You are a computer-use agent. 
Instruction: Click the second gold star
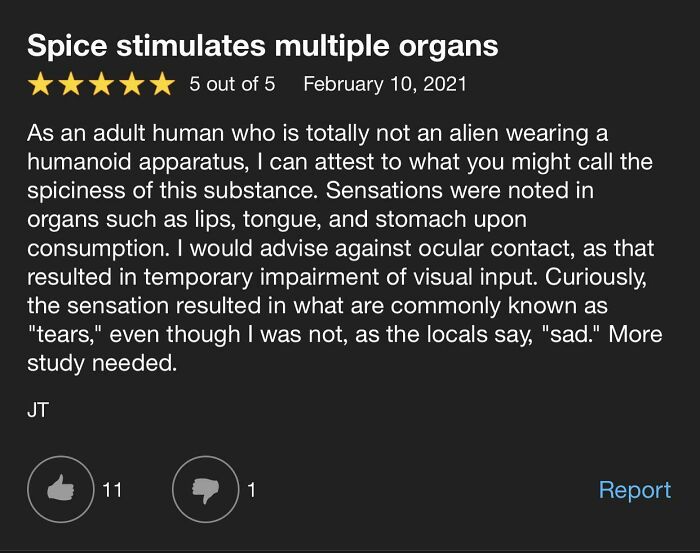click(x=72, y=84)
